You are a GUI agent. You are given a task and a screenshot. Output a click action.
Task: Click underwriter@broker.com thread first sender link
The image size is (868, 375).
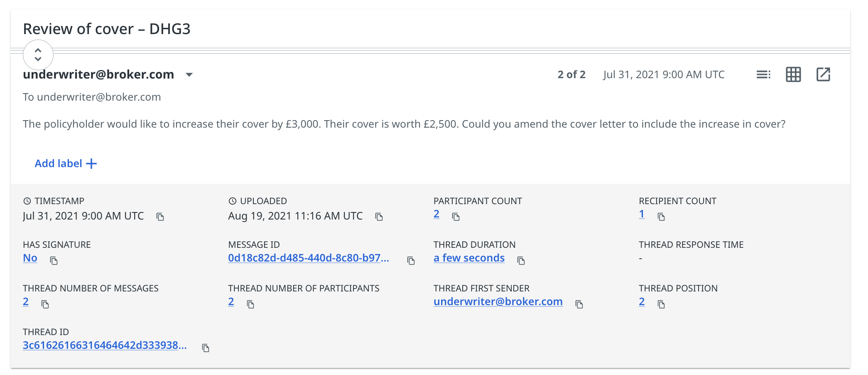tap(498, 302)
